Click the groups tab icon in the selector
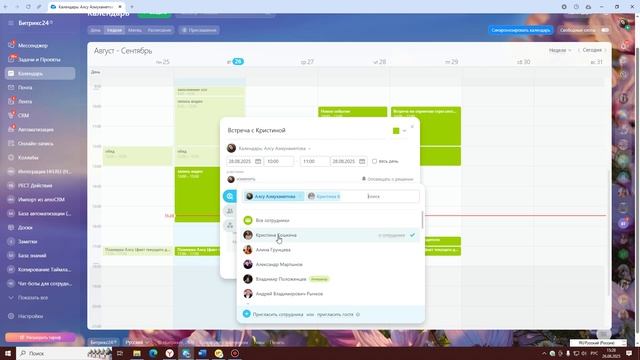 pyautogui.click(x=230, y=211)
